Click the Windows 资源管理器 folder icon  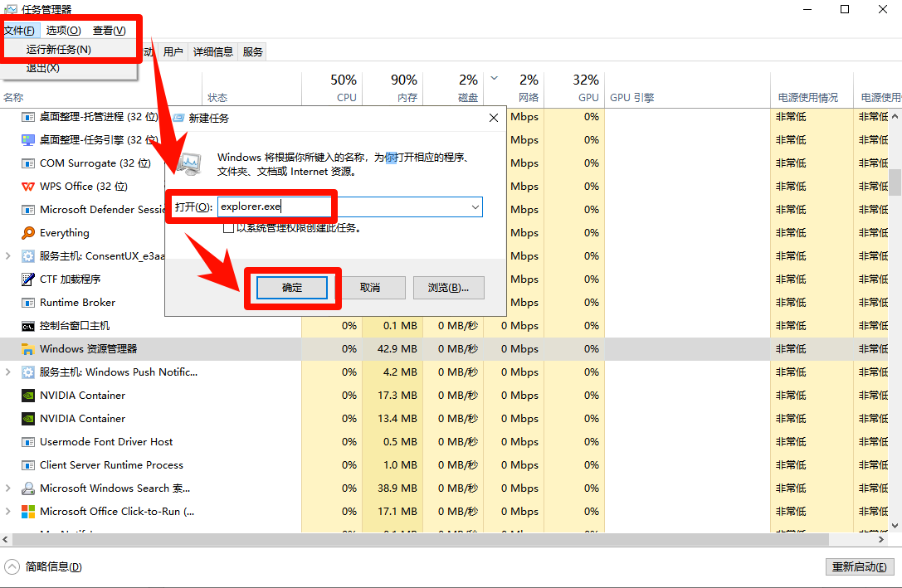click(27, 349)
